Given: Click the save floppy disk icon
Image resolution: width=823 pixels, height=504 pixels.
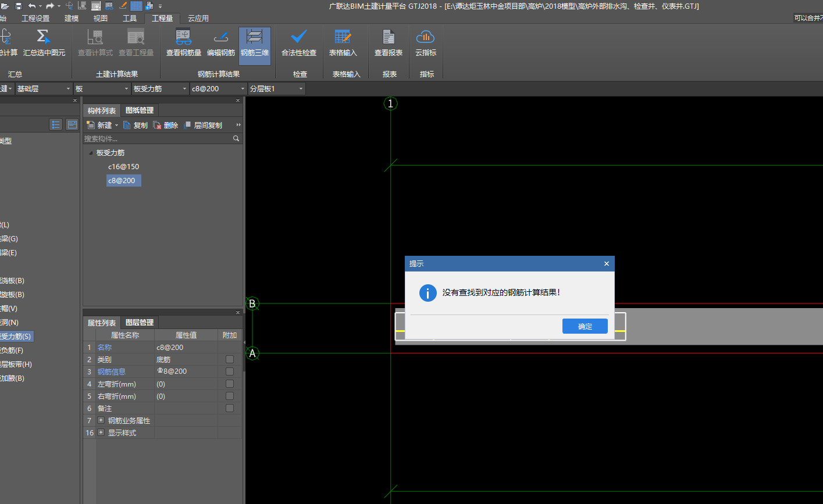Looking at the screenshot, I should (x=19, y=6).
